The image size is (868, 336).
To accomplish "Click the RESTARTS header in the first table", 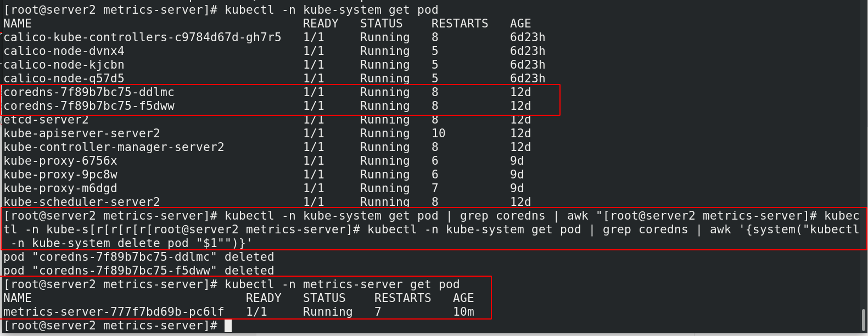I will (x=460, y=24).
